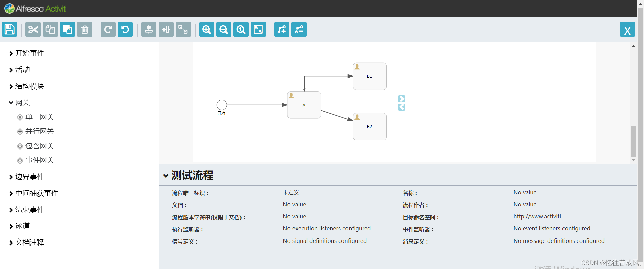Undo the last action in toolbar
The width and height of the screenshot is (644, 269).
[125, 30]
